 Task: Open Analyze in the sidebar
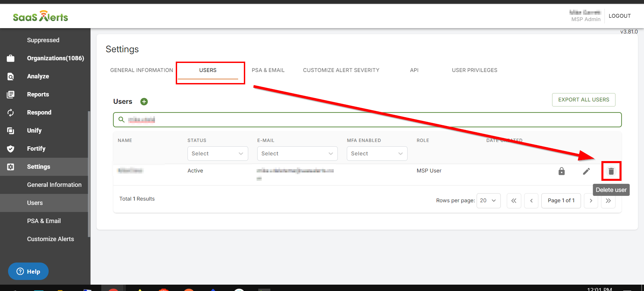38,76
